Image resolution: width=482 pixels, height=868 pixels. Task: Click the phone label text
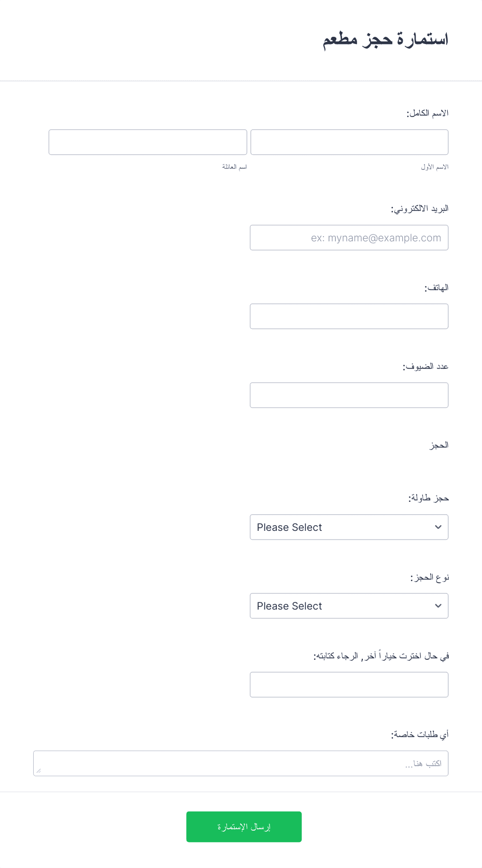point(436,288)
